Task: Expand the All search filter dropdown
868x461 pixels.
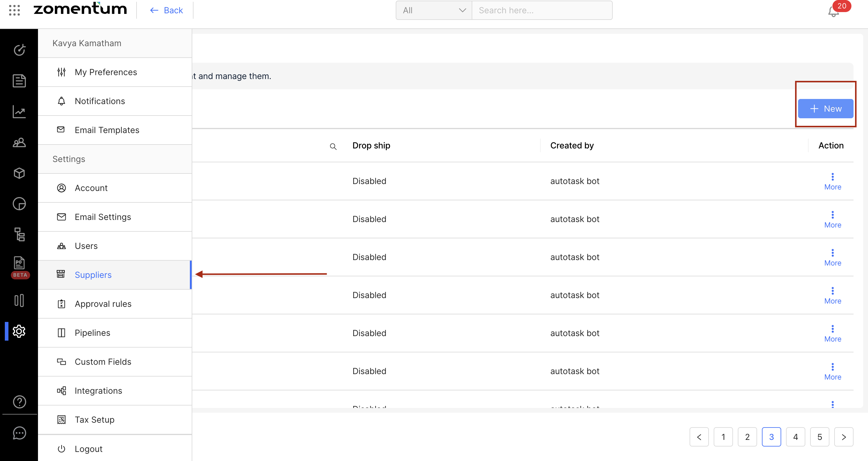Action: pyautogui.click(x=434, y=11)
